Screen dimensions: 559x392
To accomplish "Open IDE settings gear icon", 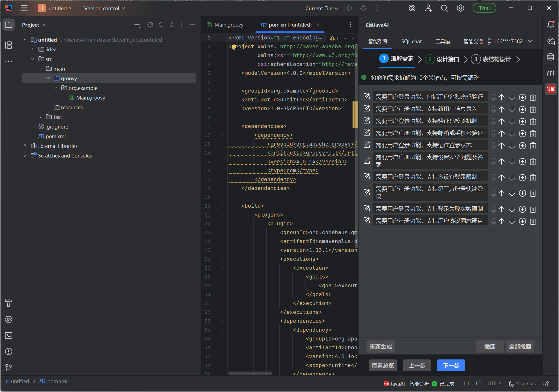I will point(460,8).
